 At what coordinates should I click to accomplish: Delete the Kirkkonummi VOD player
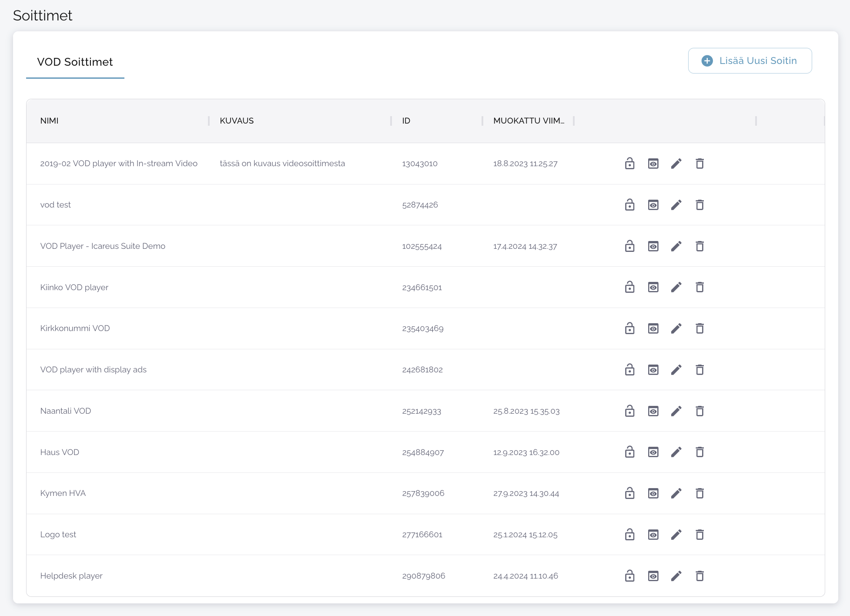point(699,328)
